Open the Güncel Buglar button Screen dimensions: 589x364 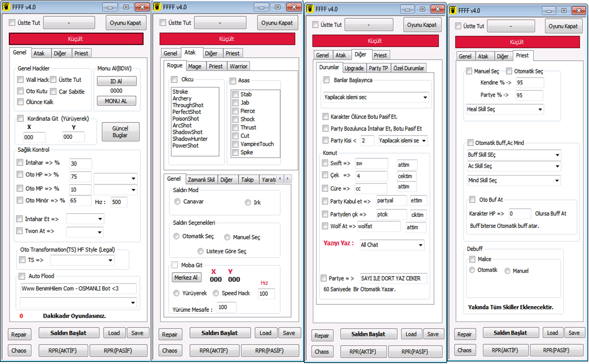pyautogui.click(x=120, y=132)
